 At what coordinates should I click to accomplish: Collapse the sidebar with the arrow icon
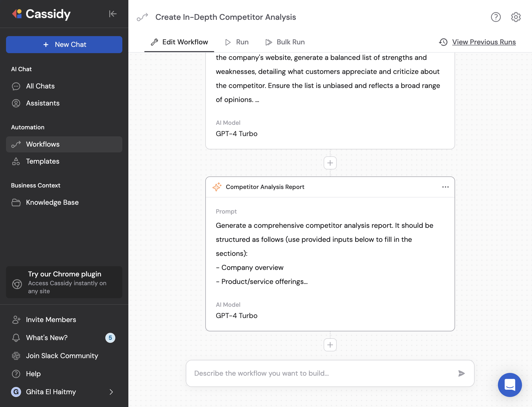point(113,14)
